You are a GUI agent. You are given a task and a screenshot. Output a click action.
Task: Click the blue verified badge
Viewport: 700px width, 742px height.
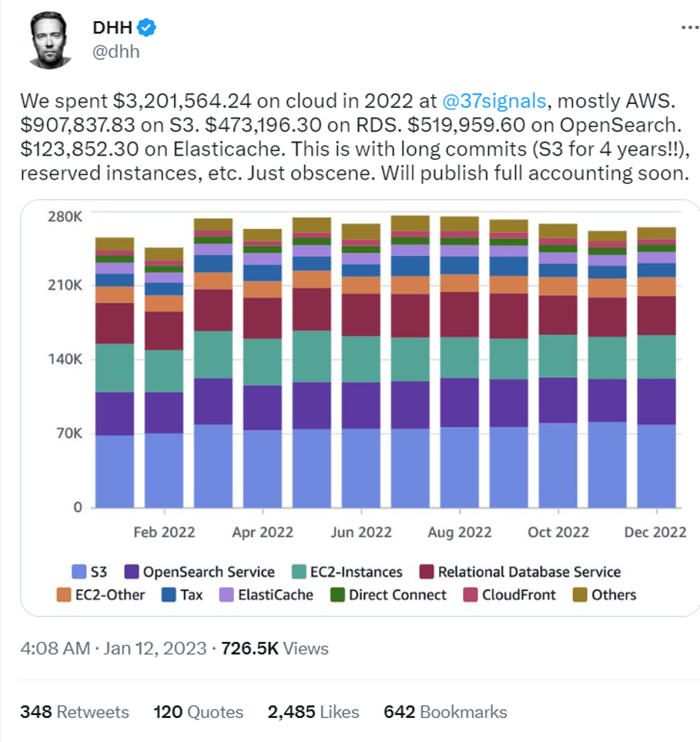(x=147, y=28)
